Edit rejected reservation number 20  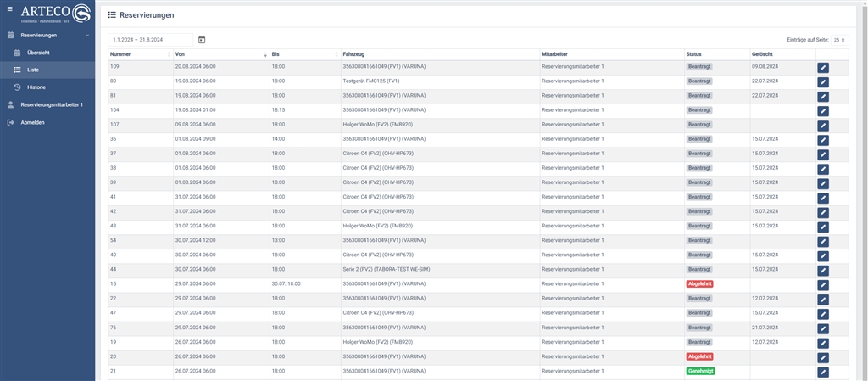(822, 358)
